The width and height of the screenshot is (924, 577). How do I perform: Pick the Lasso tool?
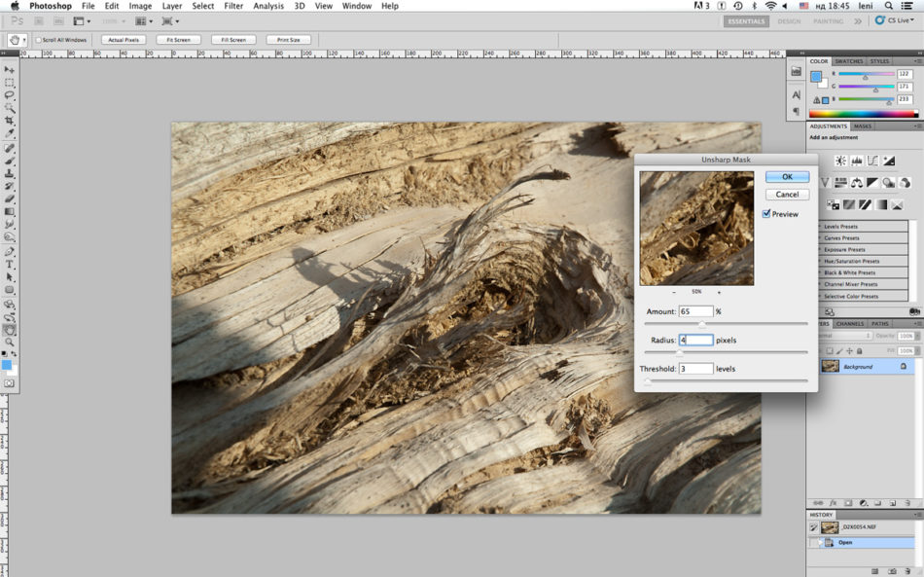[10, 95]
